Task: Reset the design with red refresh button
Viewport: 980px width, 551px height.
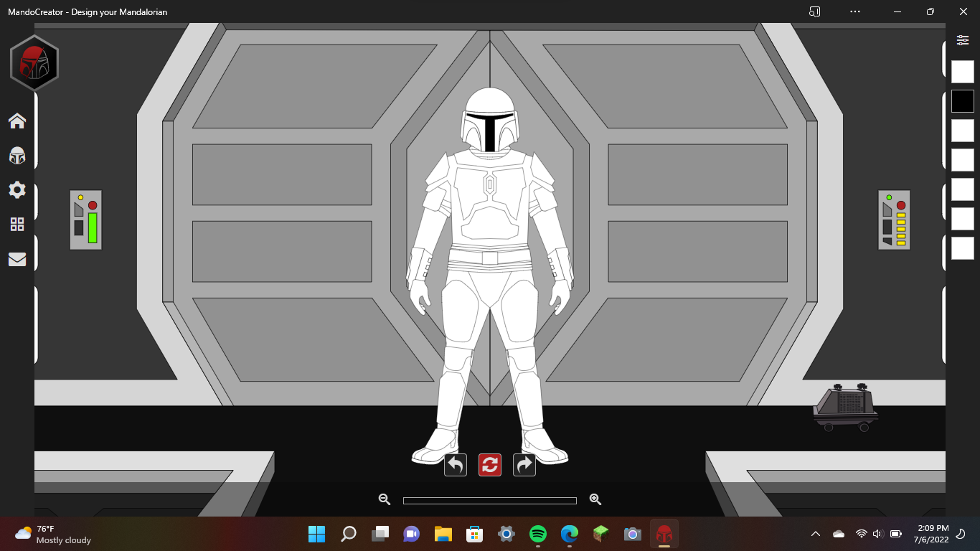Action: 490,465
